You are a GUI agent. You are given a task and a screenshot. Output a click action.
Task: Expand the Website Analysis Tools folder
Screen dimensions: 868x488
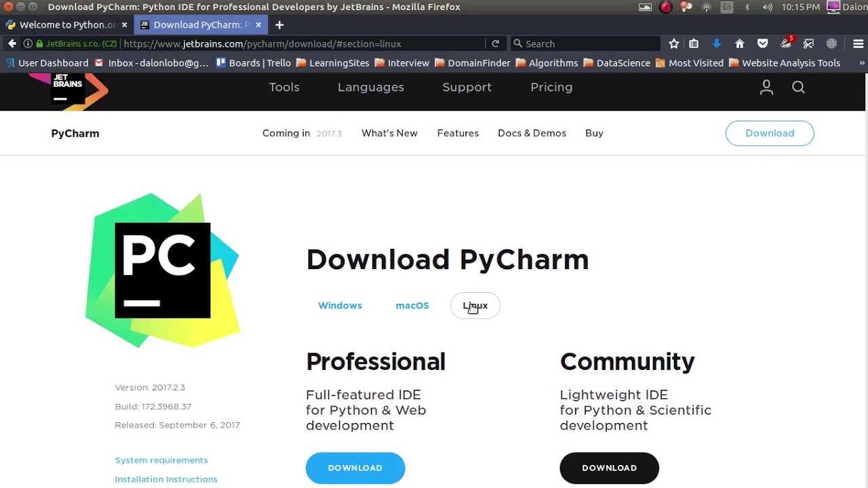[x=785, y=63]
